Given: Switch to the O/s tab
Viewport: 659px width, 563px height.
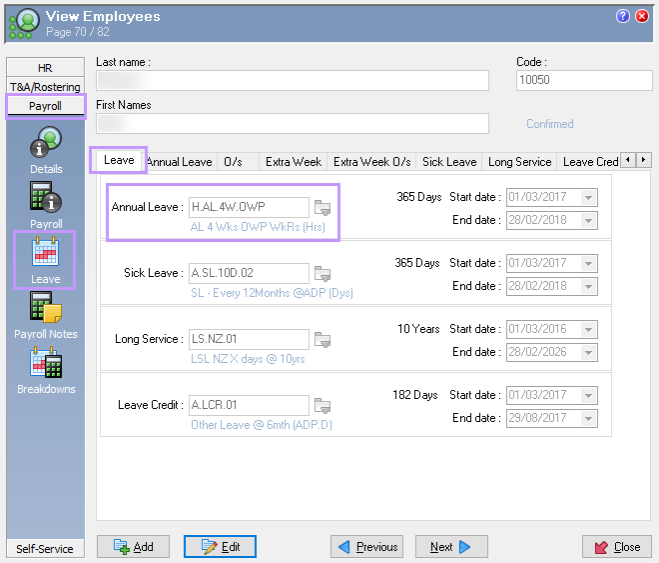Looking at the screenshot, I should click(233, 162).
